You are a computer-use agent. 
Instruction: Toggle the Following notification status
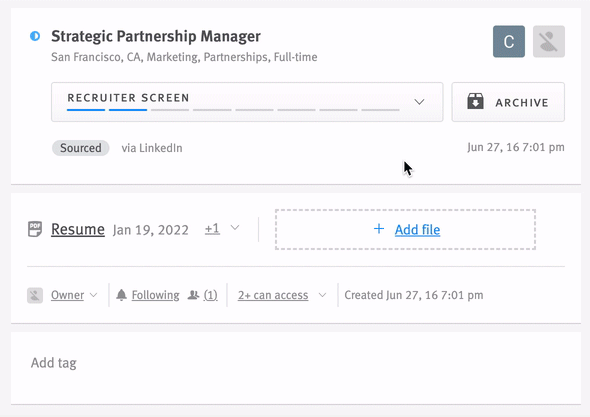tap(155, 295)
